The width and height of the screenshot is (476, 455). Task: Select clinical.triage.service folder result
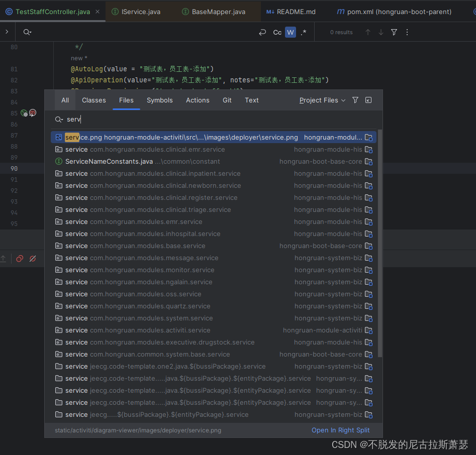tap(214, 209)
